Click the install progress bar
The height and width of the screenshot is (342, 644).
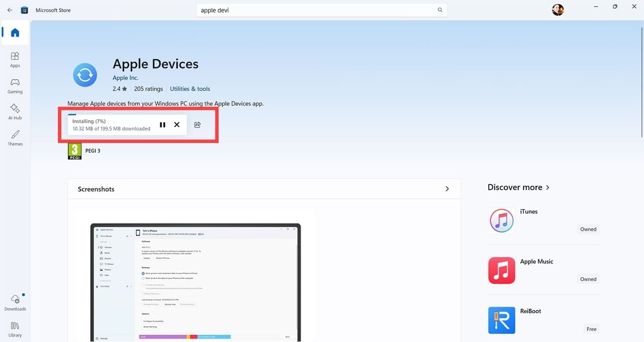127,114
